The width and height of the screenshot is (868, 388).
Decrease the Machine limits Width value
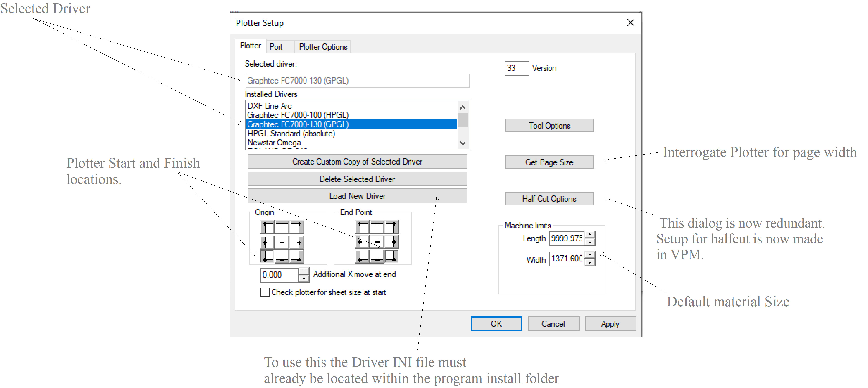[x=590, y=263]
